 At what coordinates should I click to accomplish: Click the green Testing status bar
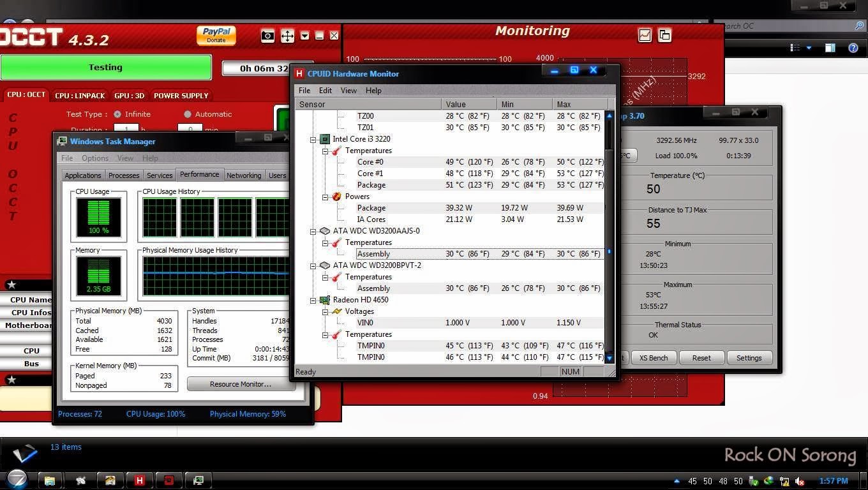pos(105,67)
